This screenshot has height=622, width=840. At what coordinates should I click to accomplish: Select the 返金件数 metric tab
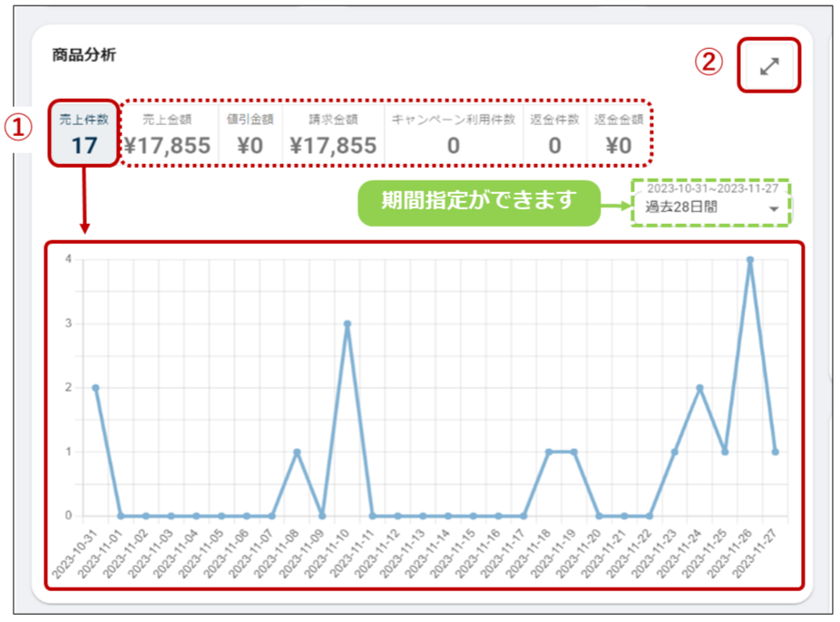(x=554, y=133)
